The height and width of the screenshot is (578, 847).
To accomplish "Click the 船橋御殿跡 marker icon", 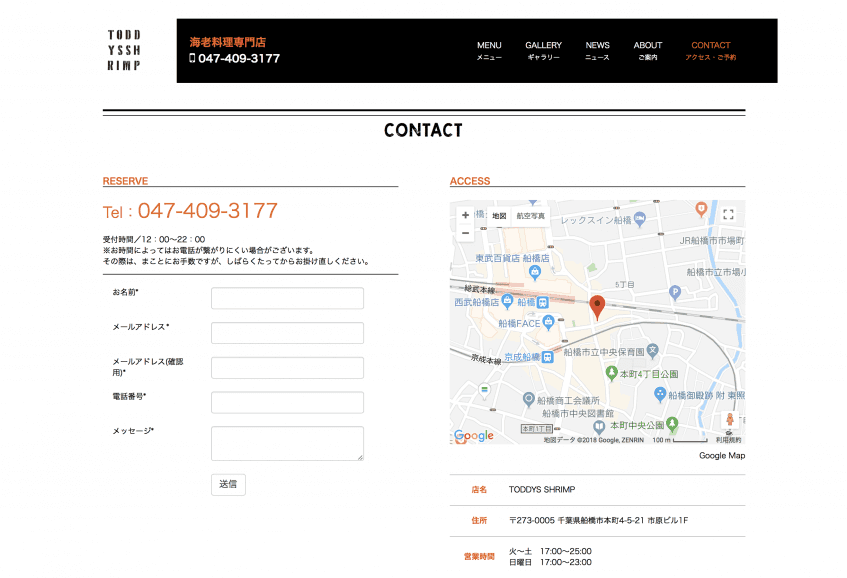I will (x=660, y=394).
